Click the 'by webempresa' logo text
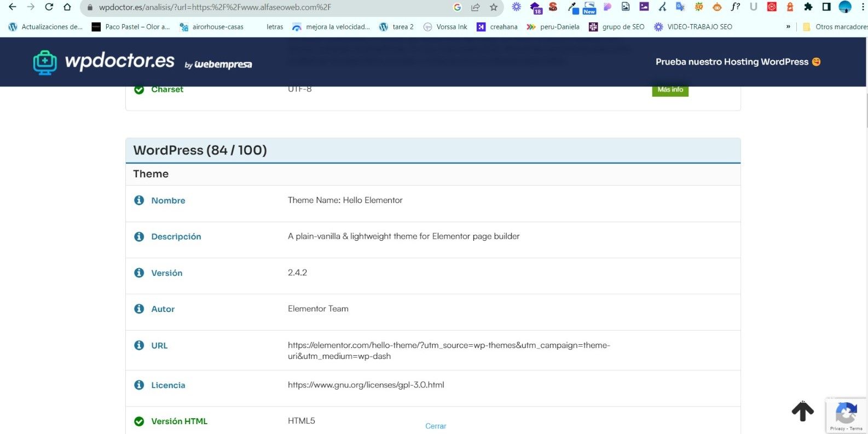868x434 pixels. [218, 65]
